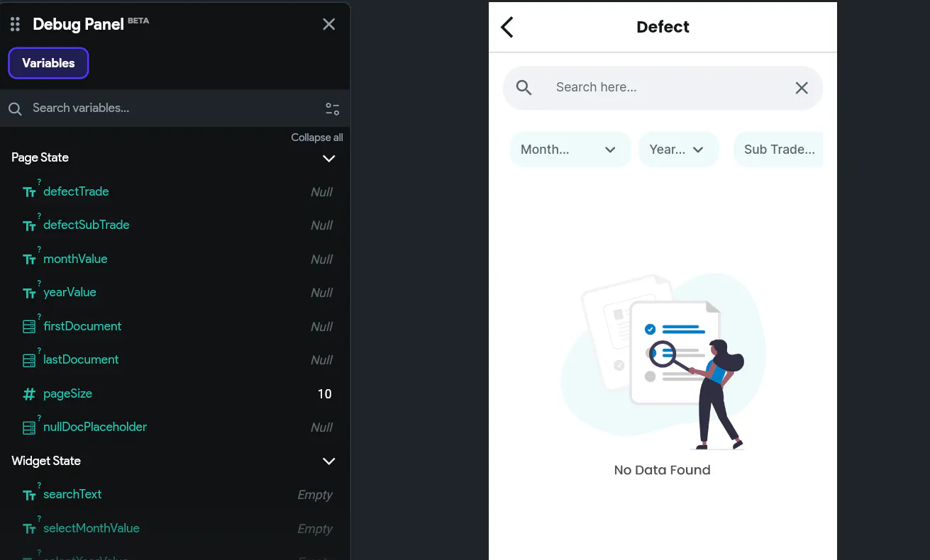Select the nullDocPlaceholder variable row
This screenshot has width=930, height=560.
175,427
